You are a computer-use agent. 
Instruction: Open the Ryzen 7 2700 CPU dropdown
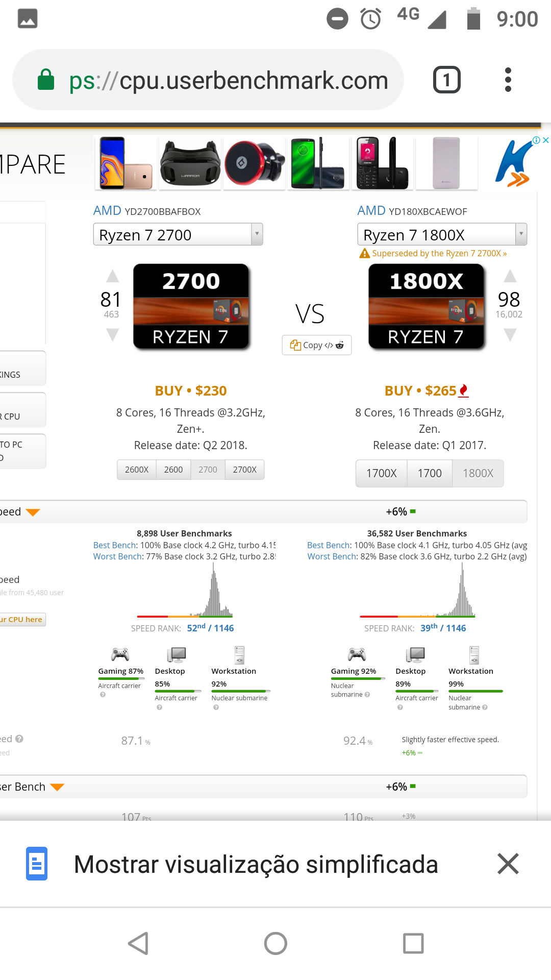coord(178,234)
